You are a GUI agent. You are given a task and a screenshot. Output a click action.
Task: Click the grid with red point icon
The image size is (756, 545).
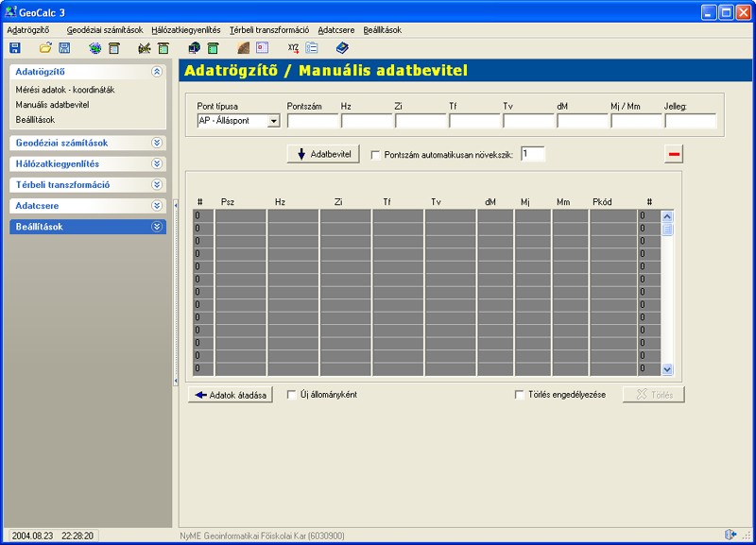click(263, 48)
